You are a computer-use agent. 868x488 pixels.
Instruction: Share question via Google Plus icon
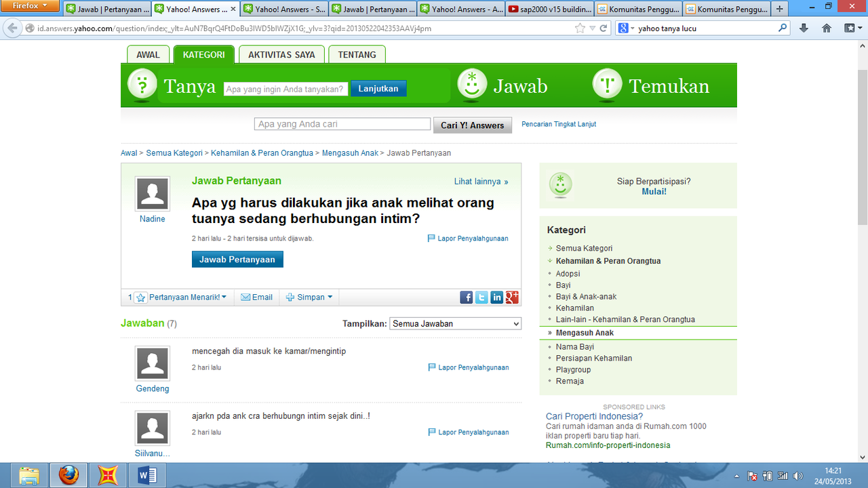[x=512, y=297]
